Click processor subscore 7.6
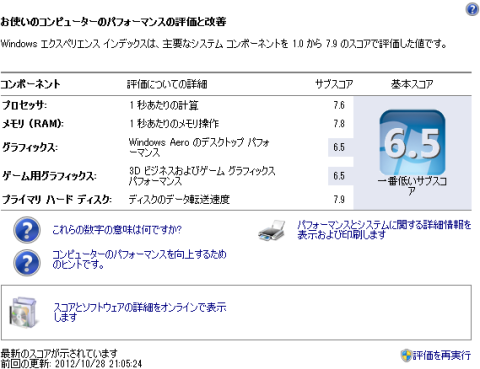 [339, 105]
